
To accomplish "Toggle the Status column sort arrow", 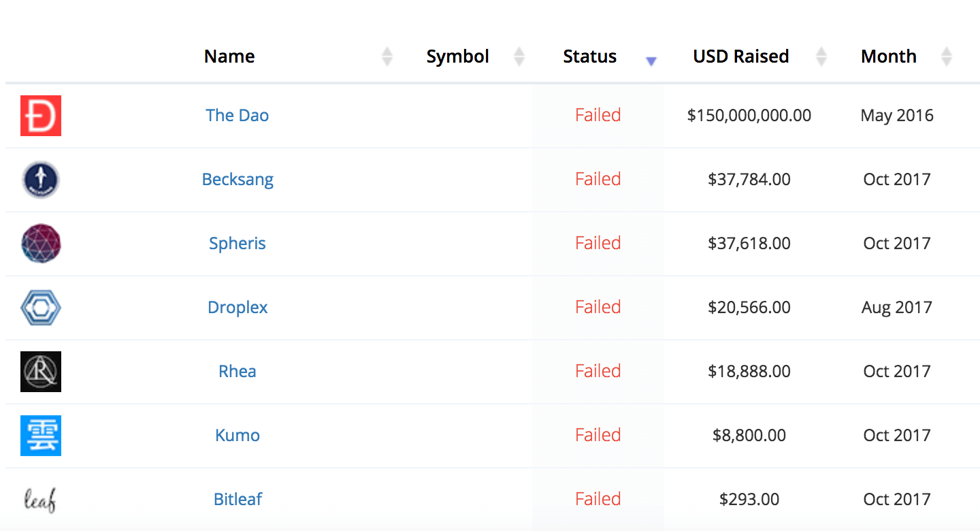I will click(651, 61).
